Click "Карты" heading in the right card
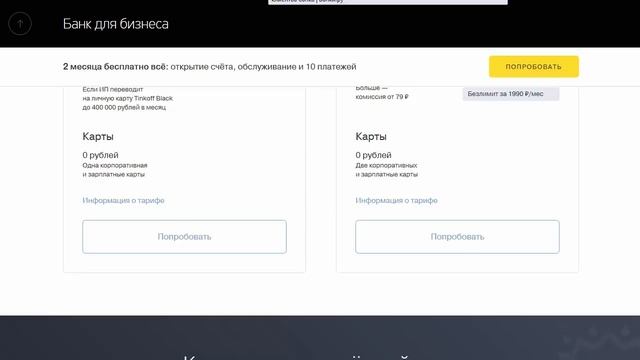This screenshot has height=360, width=640. click(x=371, y=136)
